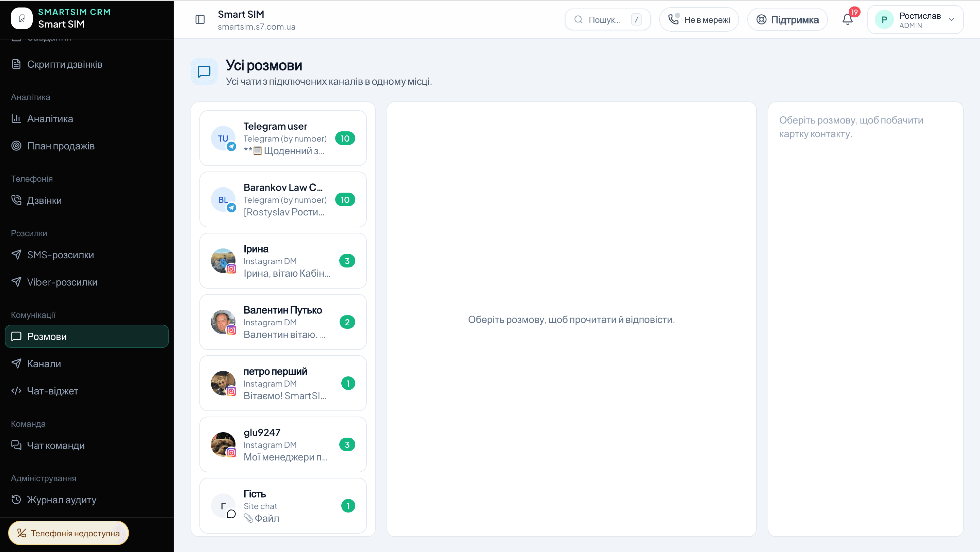Open the glu9247 conversation
Viewport: 980px width, 552px height.
[x=283, y=445]
